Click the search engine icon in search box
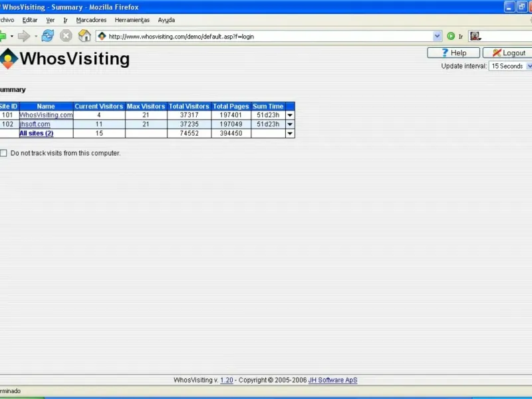This screenshot has width=532, height=399. [475, 36]
